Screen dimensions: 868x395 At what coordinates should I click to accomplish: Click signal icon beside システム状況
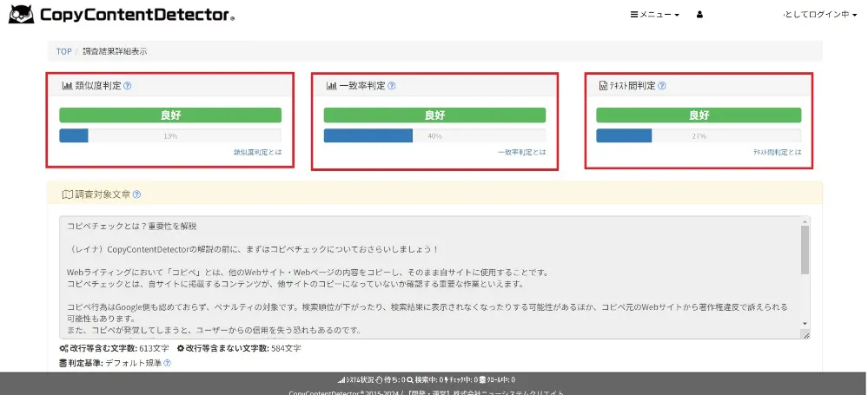(341, 379)
